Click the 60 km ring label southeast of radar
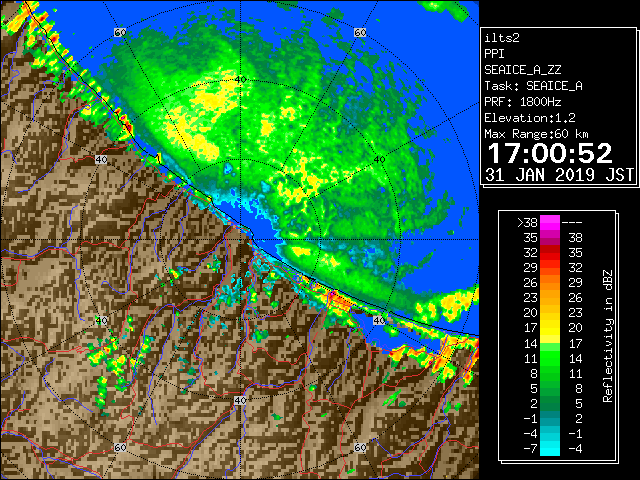The image size is (640, 480). [360, 448]
